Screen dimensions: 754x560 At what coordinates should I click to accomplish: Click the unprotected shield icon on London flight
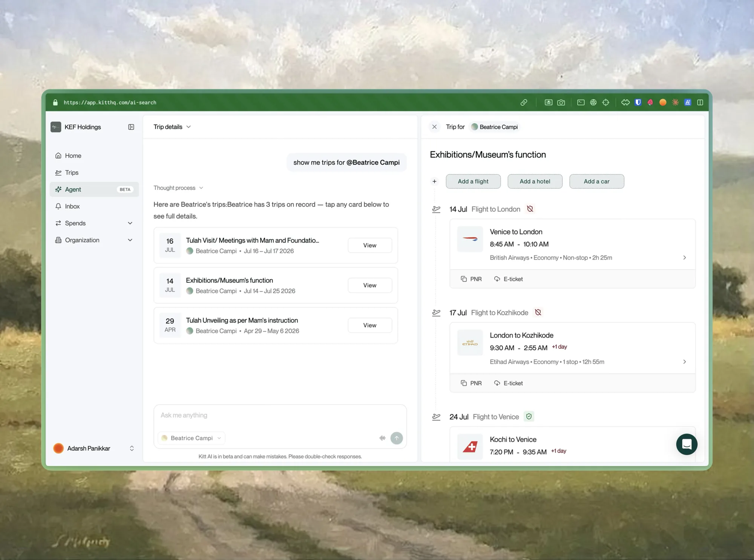click(x=530, y=209)
